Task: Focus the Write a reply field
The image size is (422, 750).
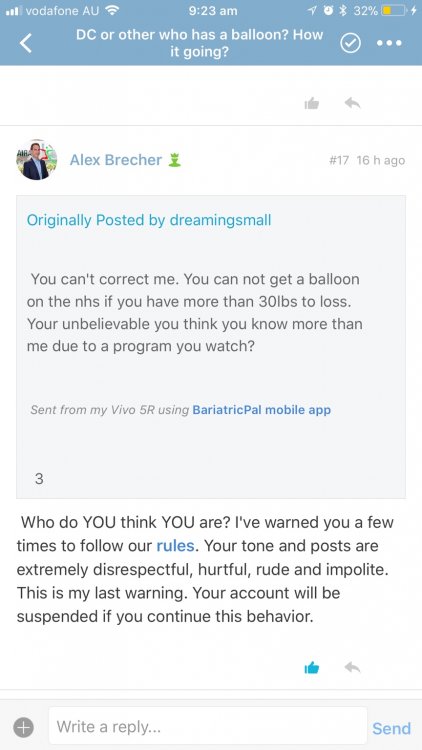Action: (208, 727)
